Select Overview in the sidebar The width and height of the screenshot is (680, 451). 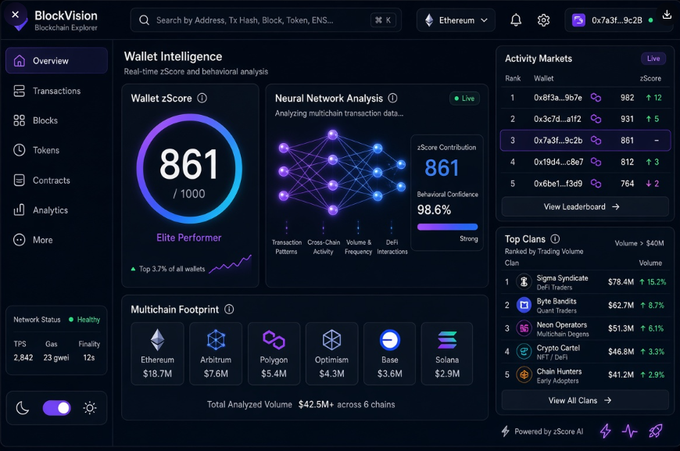(56, 61)
